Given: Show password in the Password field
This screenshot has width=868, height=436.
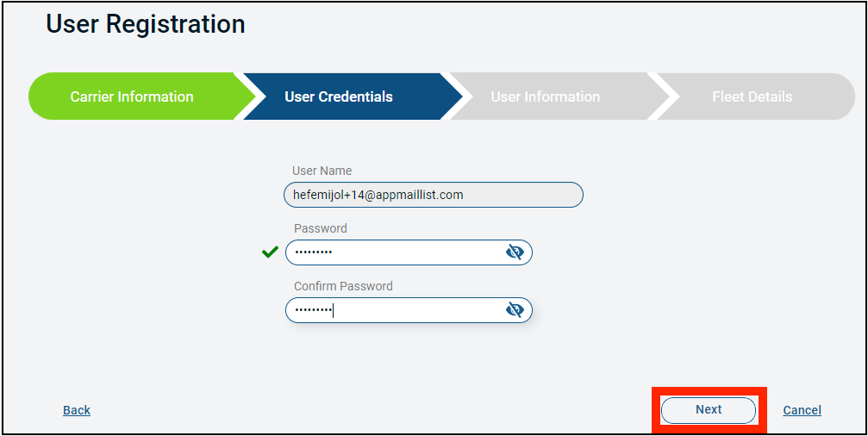Looking at the screenshot, I should click(x=515, y=252).
